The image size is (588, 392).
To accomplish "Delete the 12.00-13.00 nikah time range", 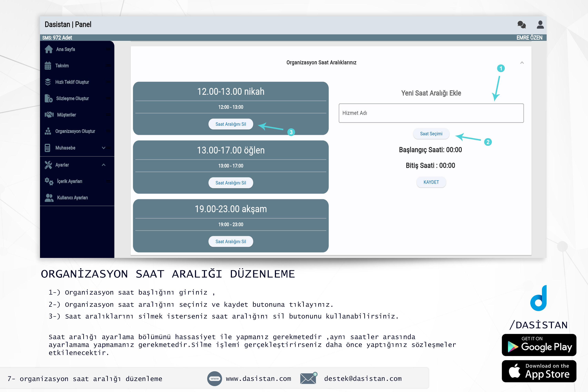I will 231,124.
